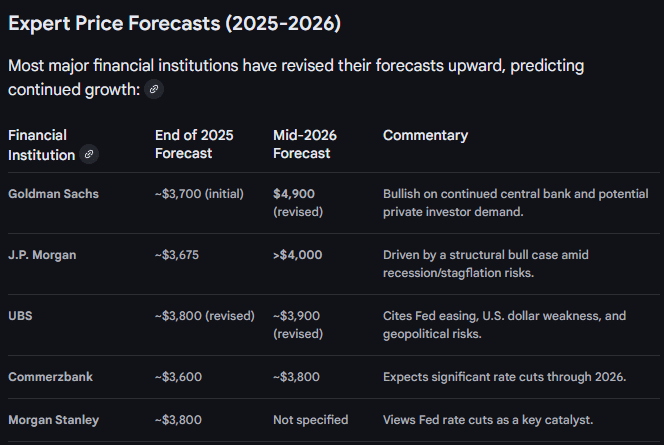
Task: Click the Commentary column header
Action: click(x=425, y=135)
